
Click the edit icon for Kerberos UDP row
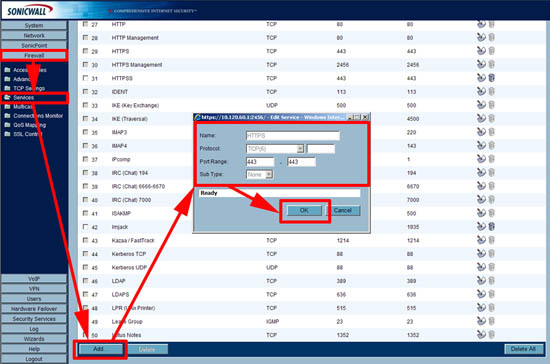pyautogui.click(x=481, y=267)
